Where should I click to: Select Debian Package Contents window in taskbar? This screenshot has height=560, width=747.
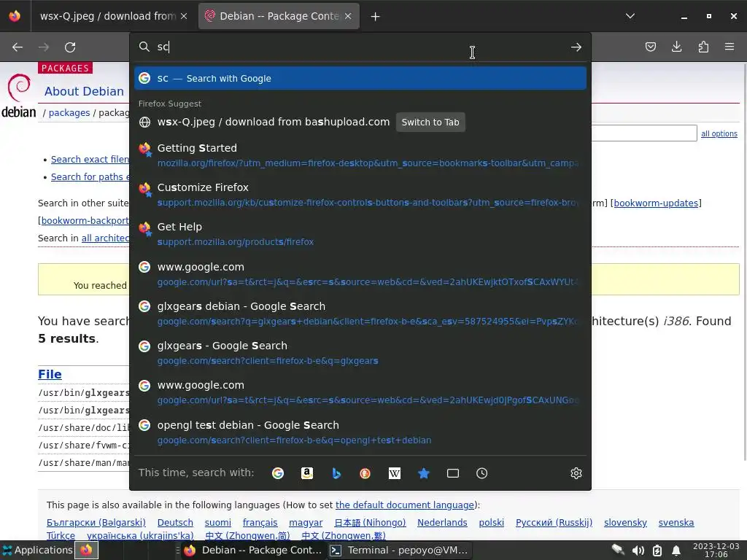click(253, 550)
